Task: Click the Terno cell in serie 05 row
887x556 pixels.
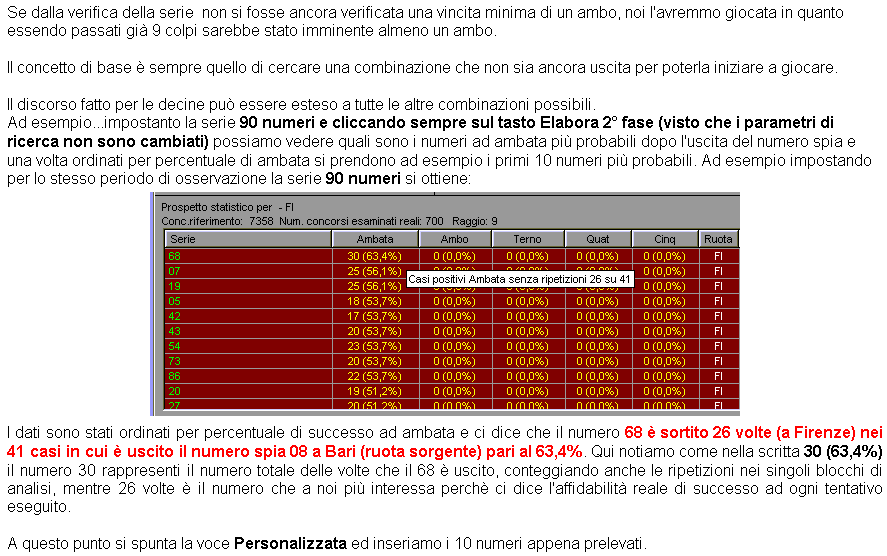Action: [528, 301]
